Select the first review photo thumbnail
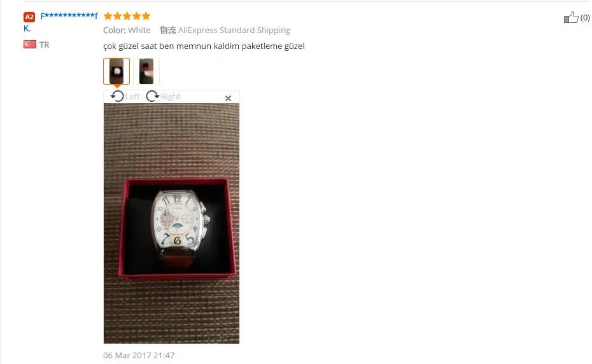This screenshot has width=592, height=364. [x=116, y=71]
